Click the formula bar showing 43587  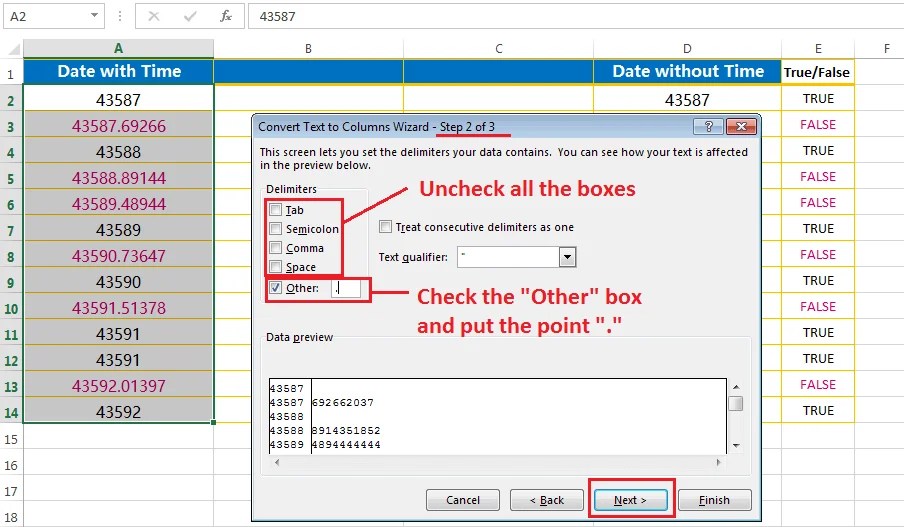click(576, 16)
